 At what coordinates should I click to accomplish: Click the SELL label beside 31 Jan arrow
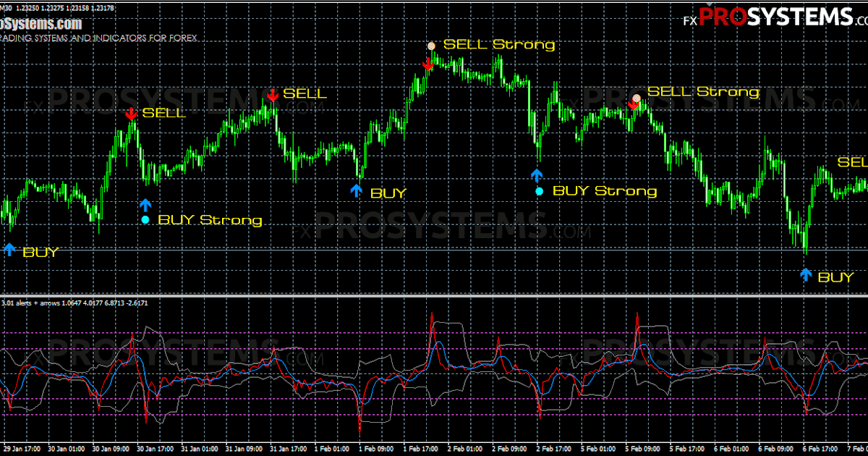pyautogui.click(x=305, y=93)
